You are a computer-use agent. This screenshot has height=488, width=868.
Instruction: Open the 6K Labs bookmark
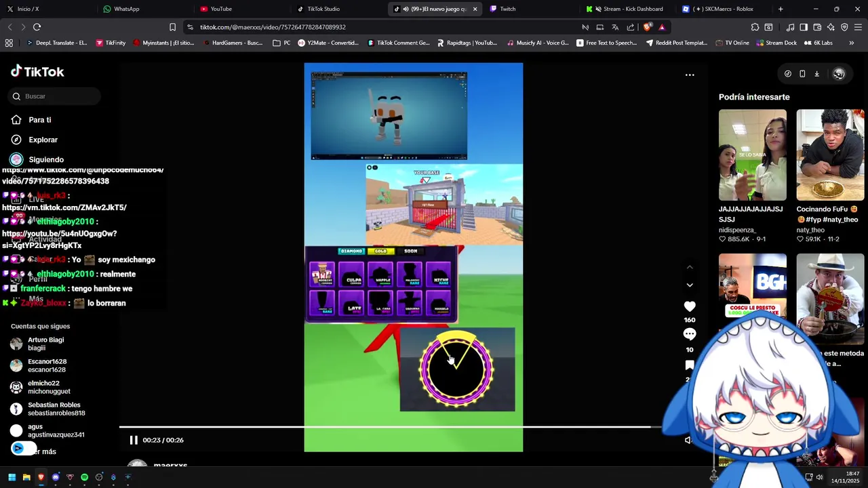click(x=818, y=43)
